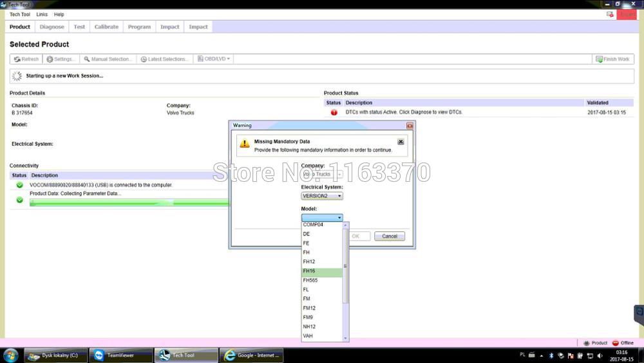Open the Windows Start button

[10, 355]
